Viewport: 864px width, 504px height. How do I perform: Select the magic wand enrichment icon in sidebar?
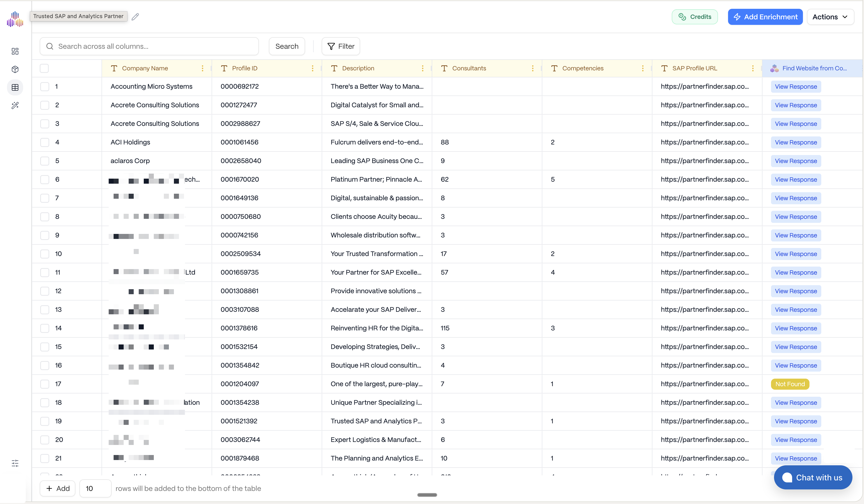[x=15, y=105]
